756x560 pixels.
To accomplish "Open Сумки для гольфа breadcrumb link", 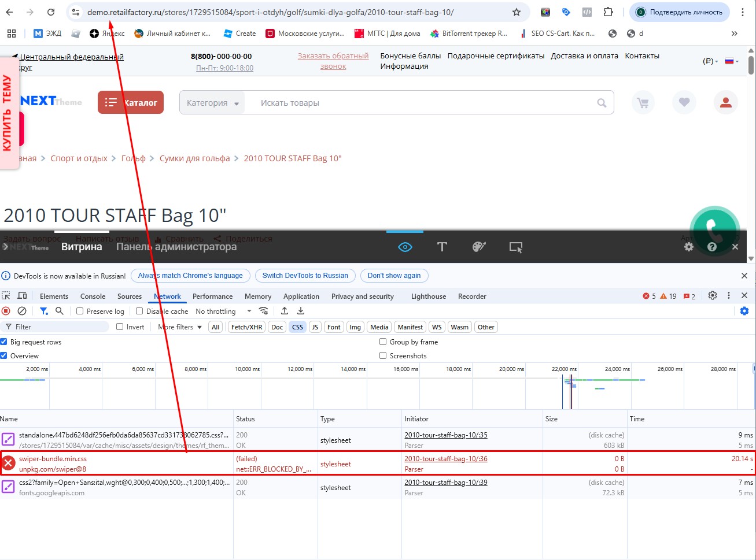I will pyautogui.click(x=195, y=158).
